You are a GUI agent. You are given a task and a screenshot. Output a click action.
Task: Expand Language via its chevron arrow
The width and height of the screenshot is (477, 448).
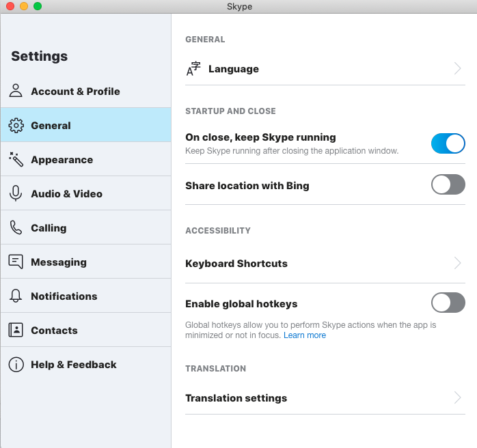[x=458, y=68]
